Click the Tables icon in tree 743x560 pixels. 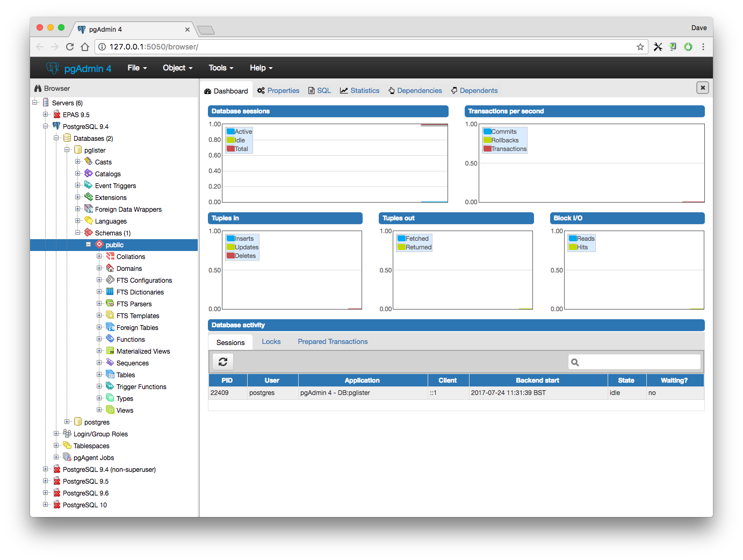tap(110, 375)
